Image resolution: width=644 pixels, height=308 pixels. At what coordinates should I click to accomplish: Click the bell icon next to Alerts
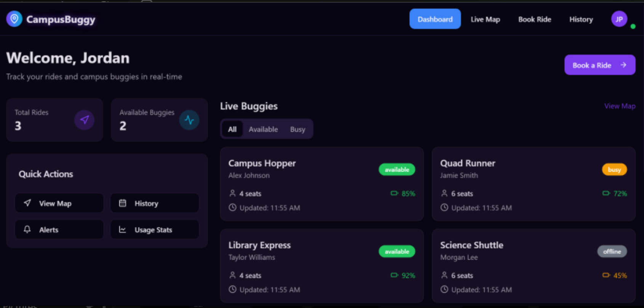[27, 229]
